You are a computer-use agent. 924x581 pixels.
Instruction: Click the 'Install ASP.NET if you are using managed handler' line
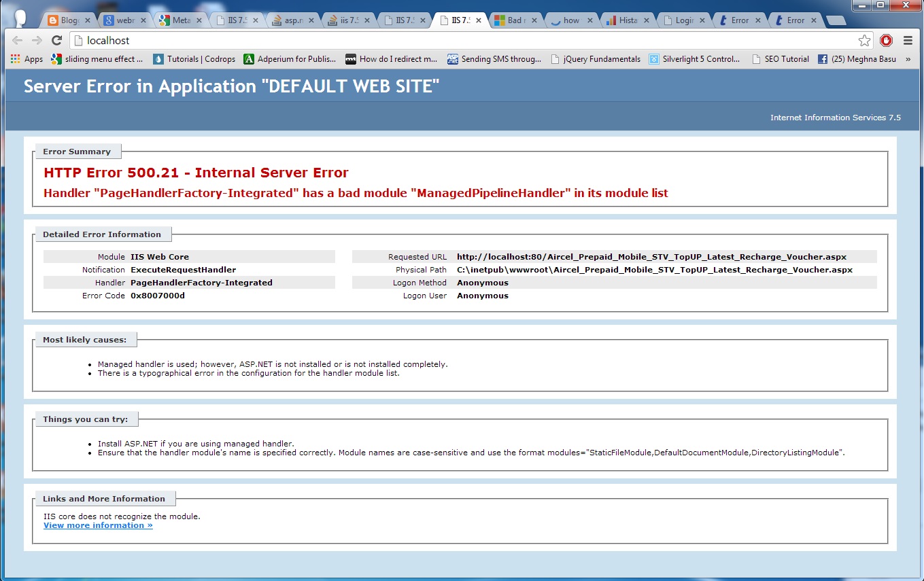(x=196, y=444)
